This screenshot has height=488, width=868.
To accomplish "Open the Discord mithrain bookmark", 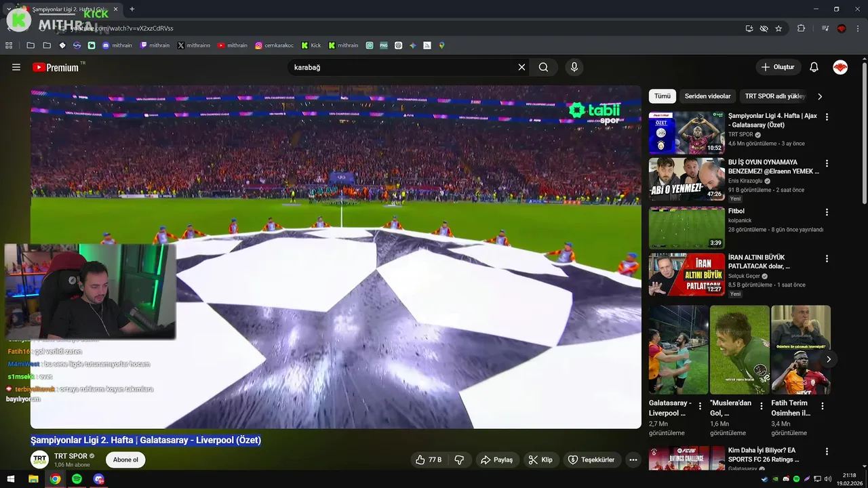I will pyautogui.click(x=117, y=45).
